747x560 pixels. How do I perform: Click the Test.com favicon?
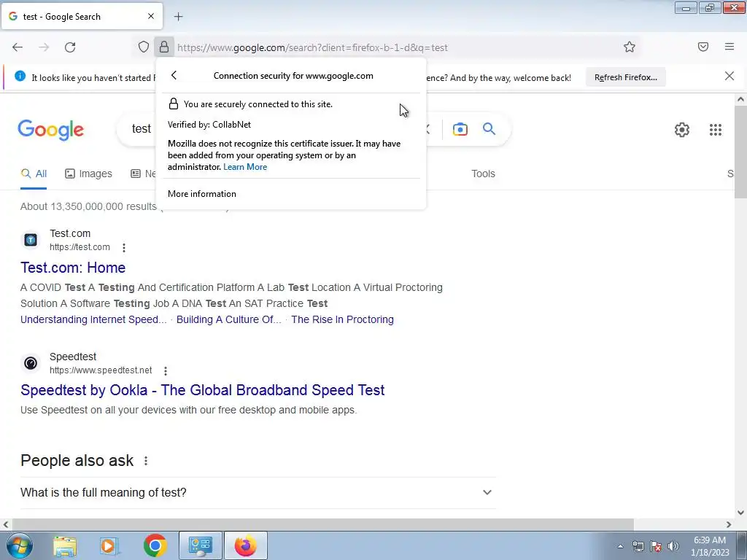(31, 240)
